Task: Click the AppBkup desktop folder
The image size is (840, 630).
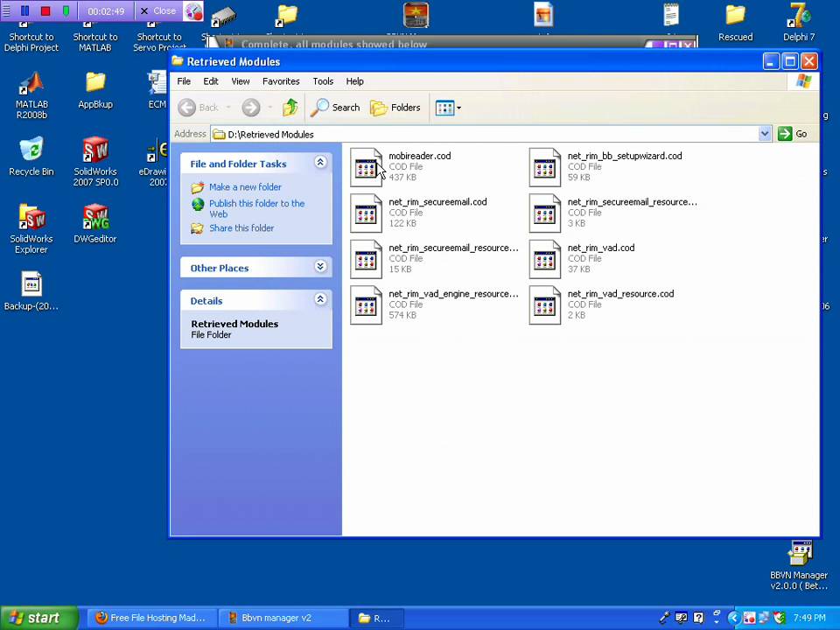Action: 95,90
